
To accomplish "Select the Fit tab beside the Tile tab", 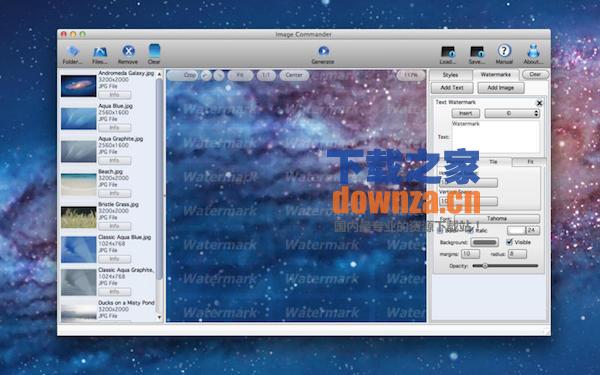I will 530,162.
